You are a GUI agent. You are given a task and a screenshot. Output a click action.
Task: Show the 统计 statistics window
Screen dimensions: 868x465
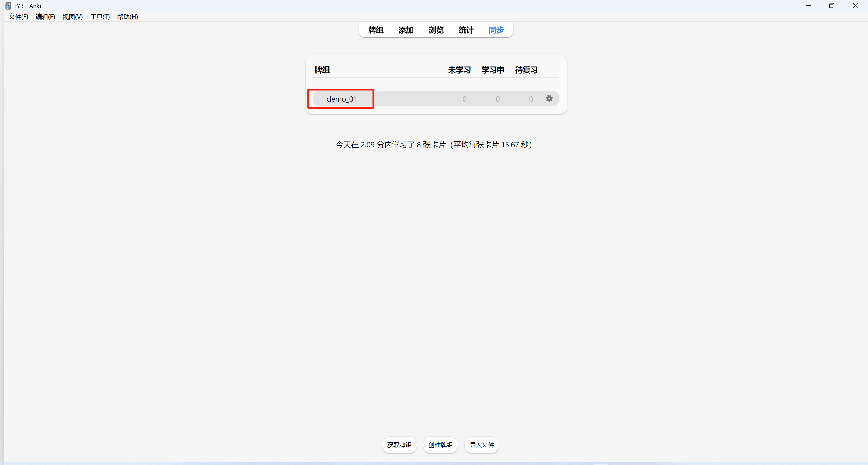(466, 30)
